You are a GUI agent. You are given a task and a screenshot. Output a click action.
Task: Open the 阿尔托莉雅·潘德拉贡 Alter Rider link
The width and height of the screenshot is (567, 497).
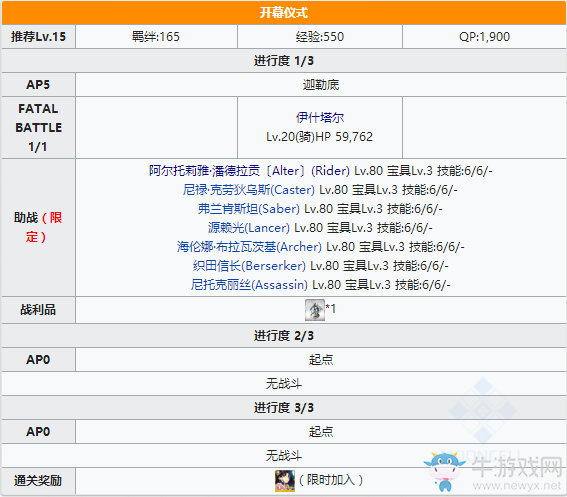point(249,171)
